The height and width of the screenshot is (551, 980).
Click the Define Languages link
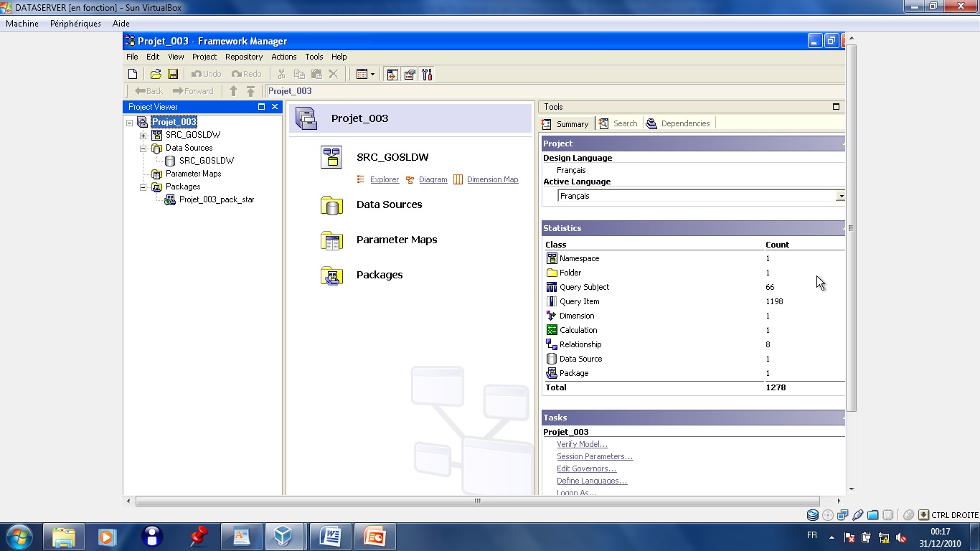(x=592, y=481)
